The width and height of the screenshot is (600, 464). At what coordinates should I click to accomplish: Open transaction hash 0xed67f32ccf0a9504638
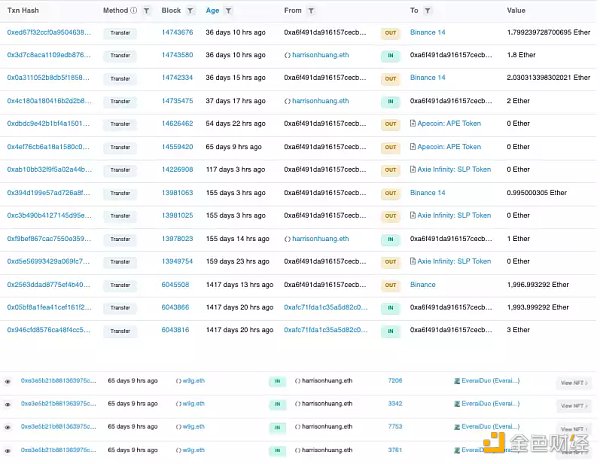coord(49,33)
